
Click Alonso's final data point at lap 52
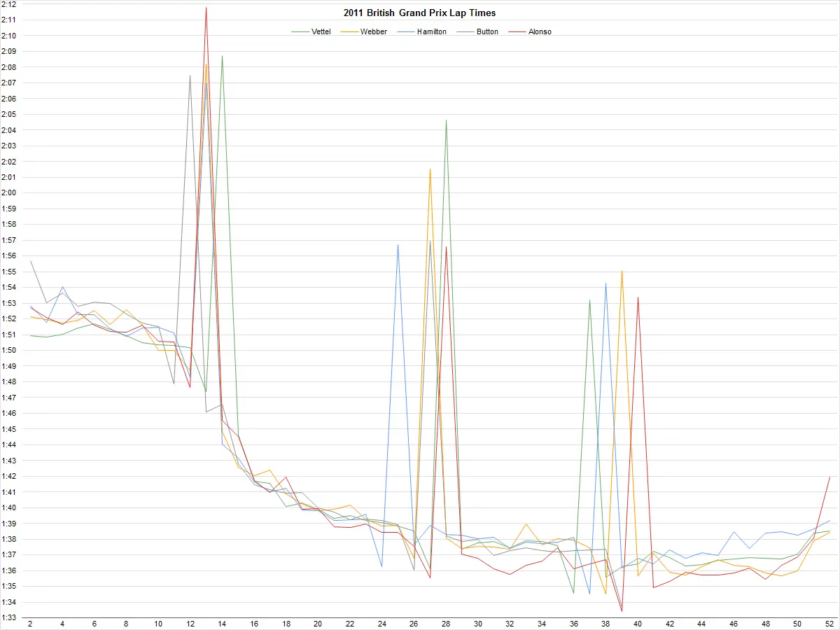click(x=829, y=477)
